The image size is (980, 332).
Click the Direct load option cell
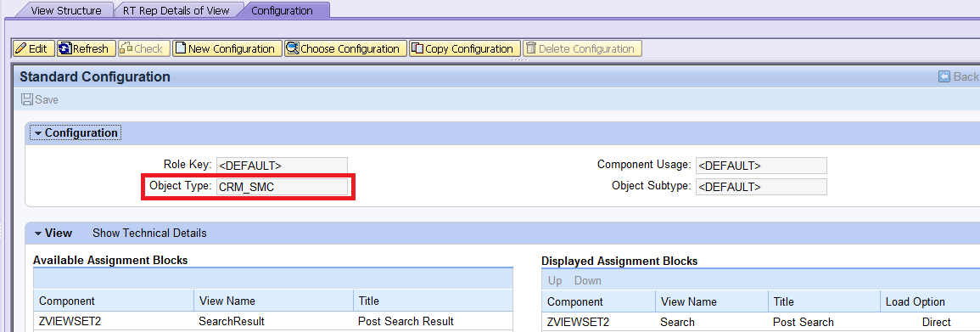pos(930,322)
